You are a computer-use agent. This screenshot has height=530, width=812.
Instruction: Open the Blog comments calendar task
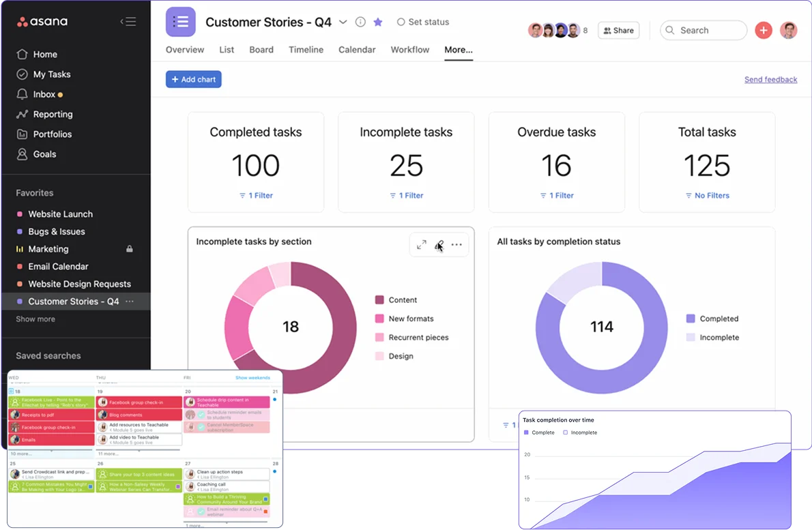pyautogui.click(x=139, y=415)
